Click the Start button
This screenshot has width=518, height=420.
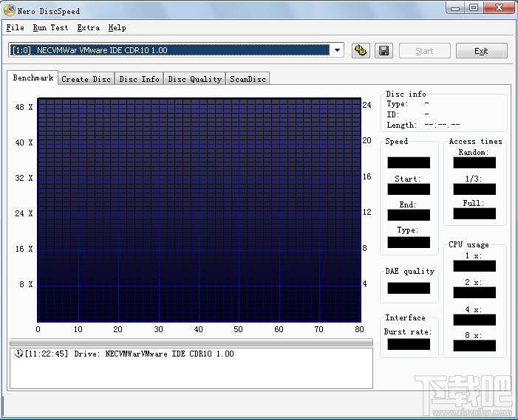[x=424, y=51]
